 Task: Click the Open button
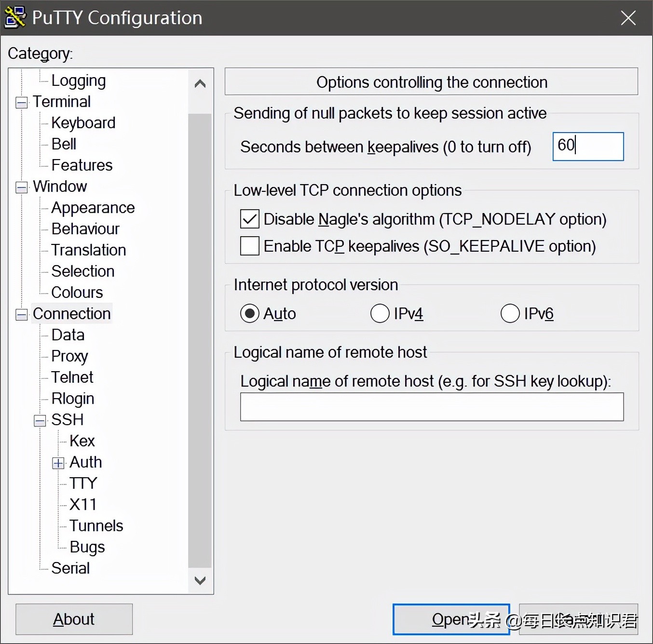point(451,619)
